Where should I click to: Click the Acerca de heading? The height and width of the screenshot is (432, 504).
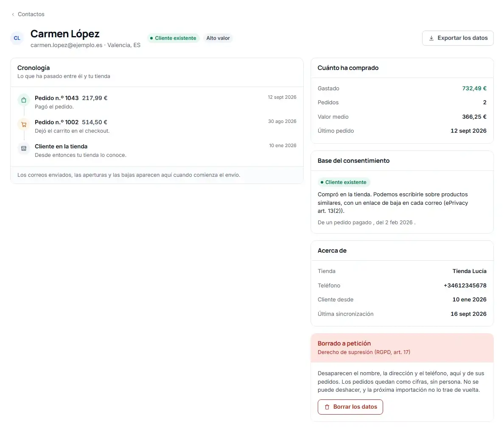click(x=332, y=251)
